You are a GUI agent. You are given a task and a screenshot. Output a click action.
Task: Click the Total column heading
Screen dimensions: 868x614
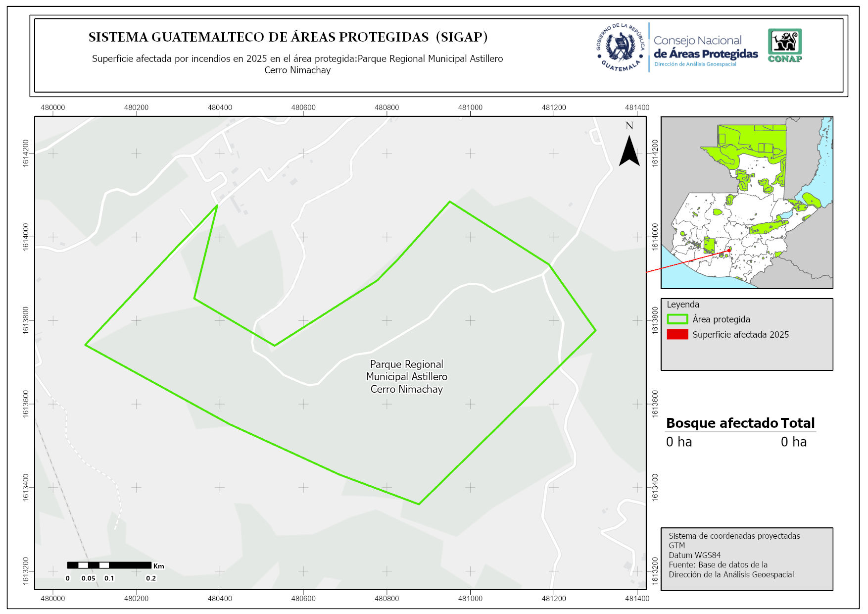click(x=798, y=423)
